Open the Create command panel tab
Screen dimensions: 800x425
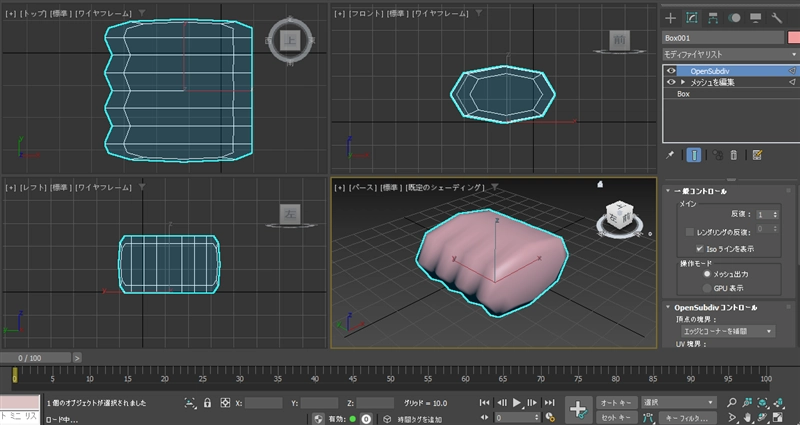[x=670, y=18]
